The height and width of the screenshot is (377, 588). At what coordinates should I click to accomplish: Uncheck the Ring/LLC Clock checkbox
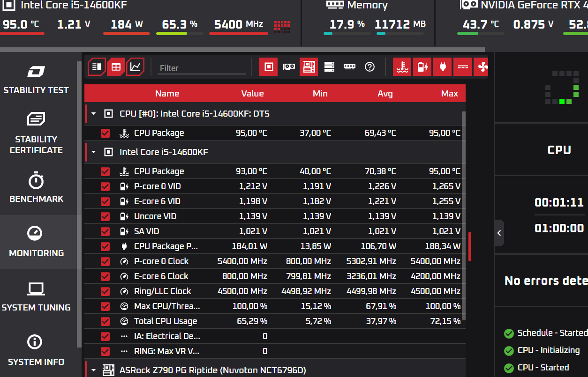click(105, 291)
